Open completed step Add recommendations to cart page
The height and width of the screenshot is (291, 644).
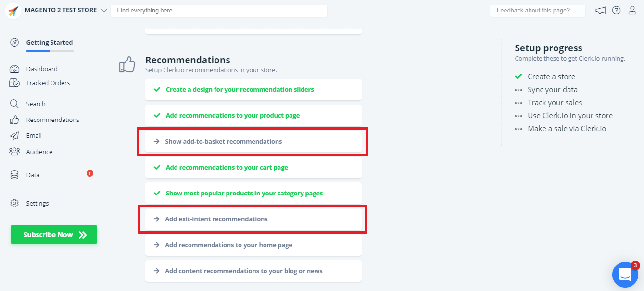pyautogui.click(x=253, y=168)
